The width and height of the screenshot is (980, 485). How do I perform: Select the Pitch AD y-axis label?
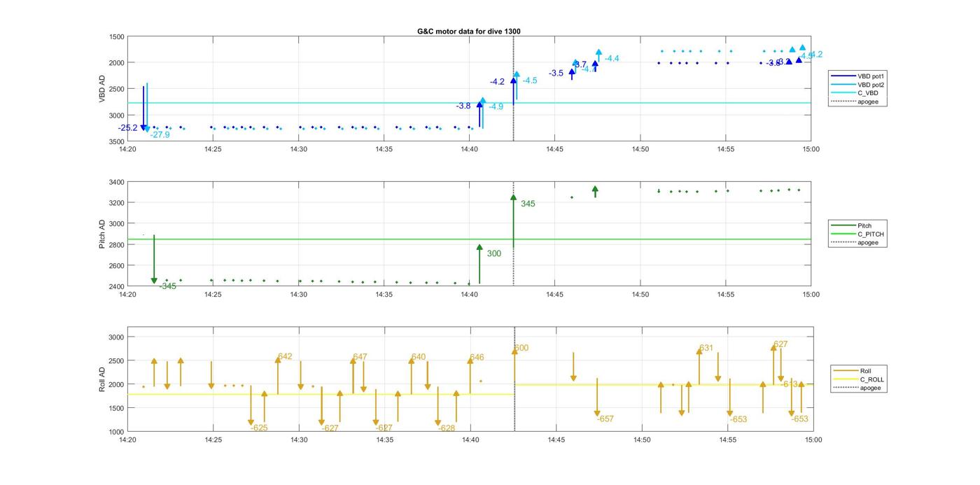pos(102,234)
